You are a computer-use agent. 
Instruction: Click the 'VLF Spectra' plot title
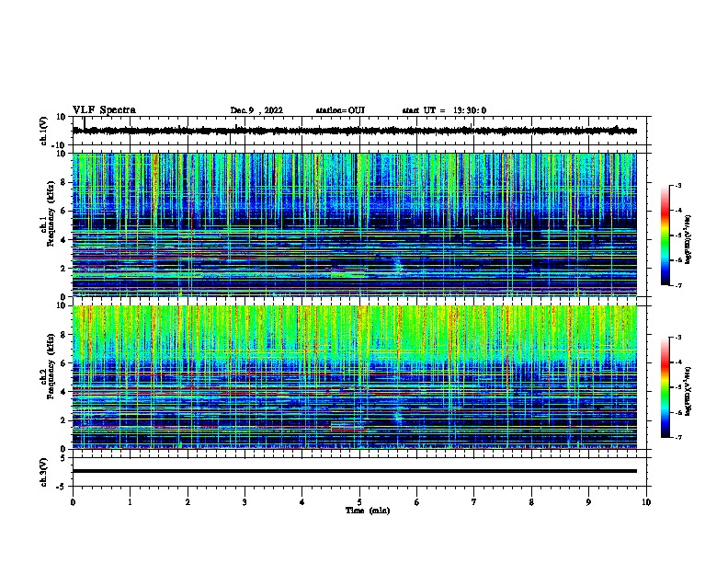click(104, 110)
